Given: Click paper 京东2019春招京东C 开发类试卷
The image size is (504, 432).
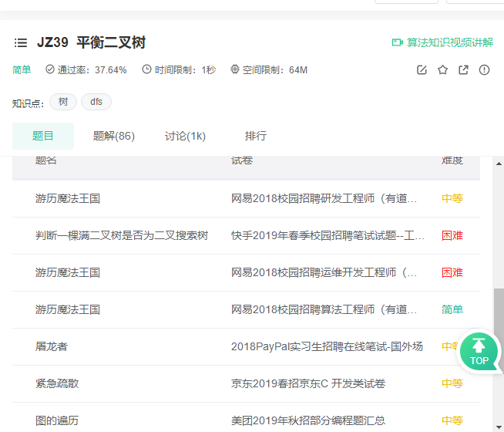Looking at the screenshot, I should [x=308, y=383].
